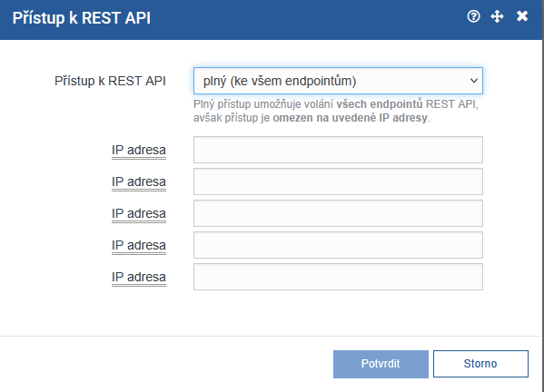Click the move dialog arrows icon

click(497, 16)
